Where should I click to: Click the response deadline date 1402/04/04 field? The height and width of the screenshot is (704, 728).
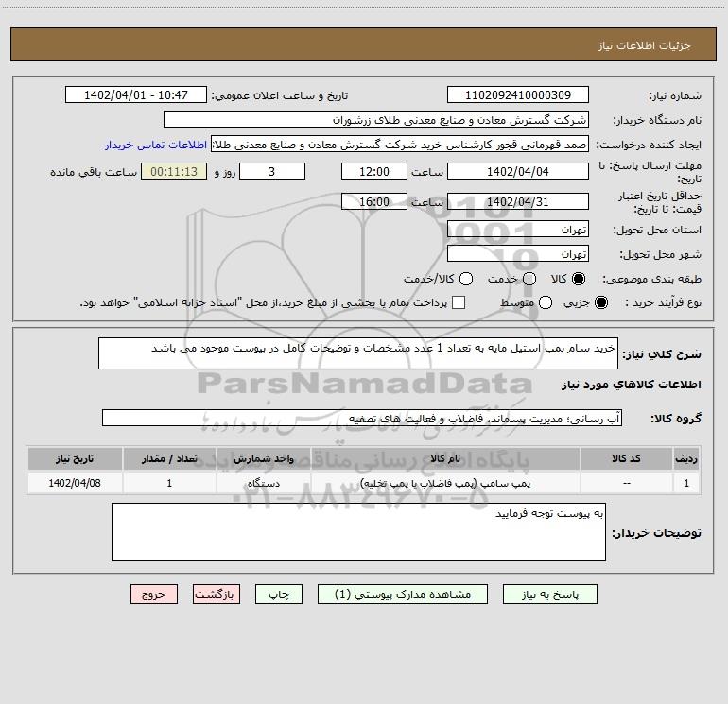tap(518, 171)
